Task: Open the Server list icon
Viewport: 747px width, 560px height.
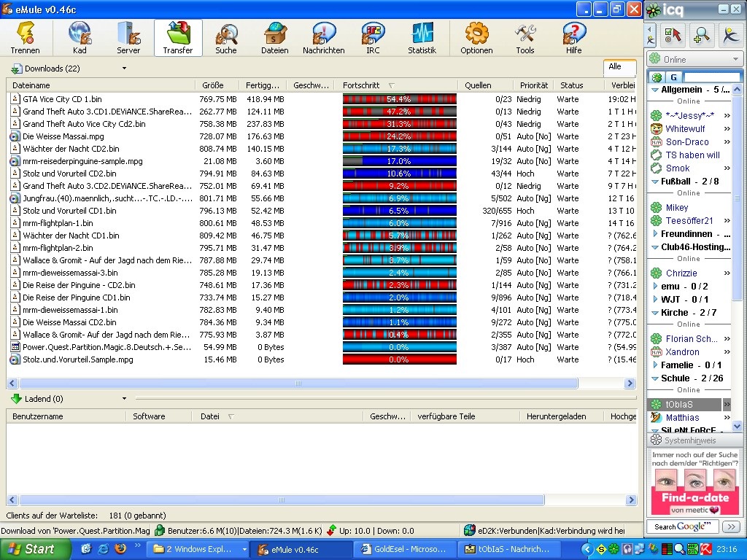Action: click(128, 38)
